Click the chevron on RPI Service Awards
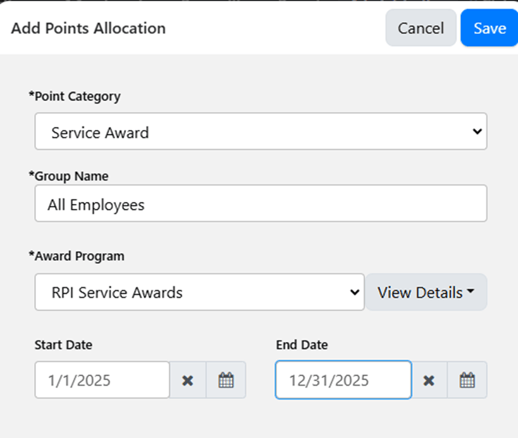 [x=355, y=292]
